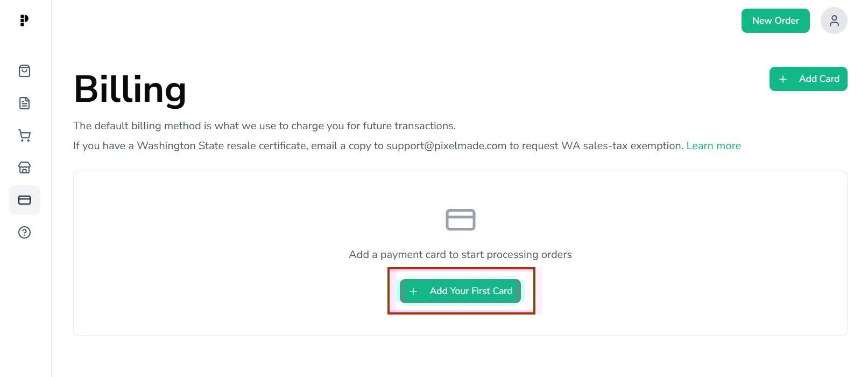Image resolution: width=868 pixels, height=377 pixels.
Task: Click the support@pixelmade.com email address text
Action: tap(446, 146)
